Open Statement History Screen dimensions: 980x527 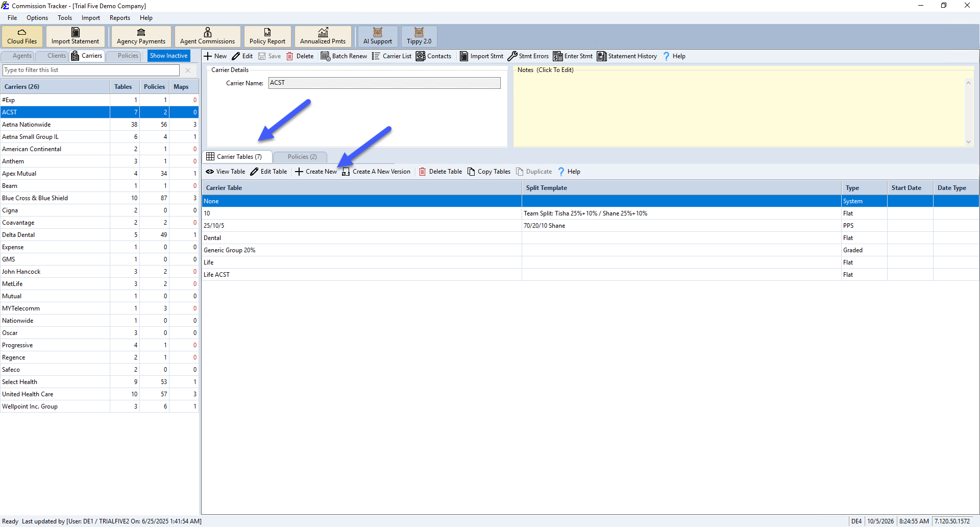(627, 56)
